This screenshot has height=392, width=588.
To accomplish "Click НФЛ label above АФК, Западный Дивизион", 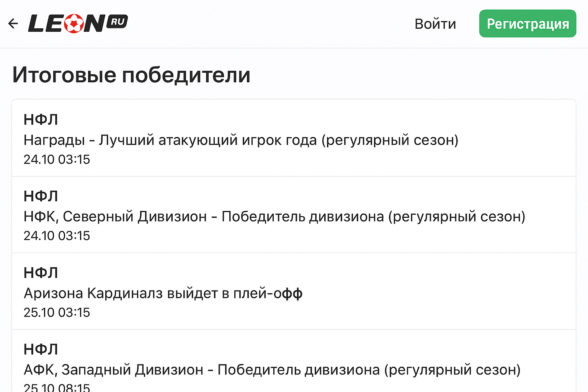I will [41, 350].
